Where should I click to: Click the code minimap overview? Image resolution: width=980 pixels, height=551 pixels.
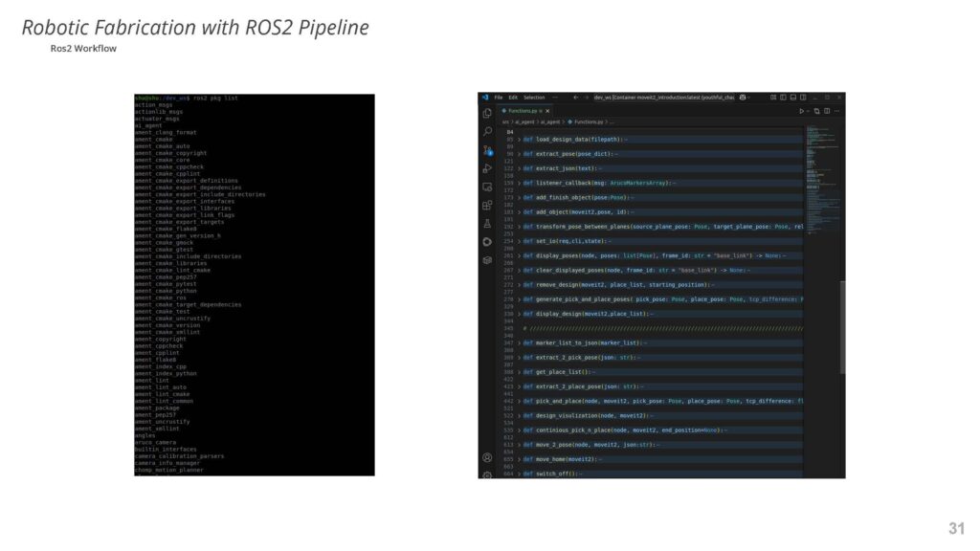[821, 181]
